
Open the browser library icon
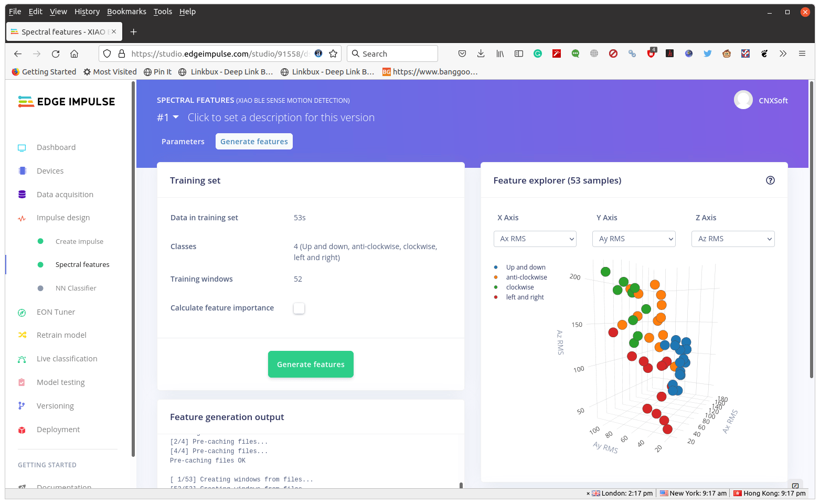tap(500, 53)
